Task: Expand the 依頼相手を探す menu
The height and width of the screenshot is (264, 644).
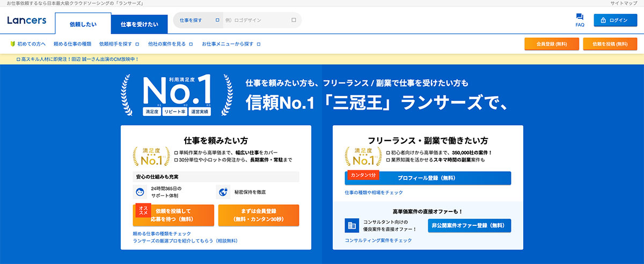Action: click(119, 43)
